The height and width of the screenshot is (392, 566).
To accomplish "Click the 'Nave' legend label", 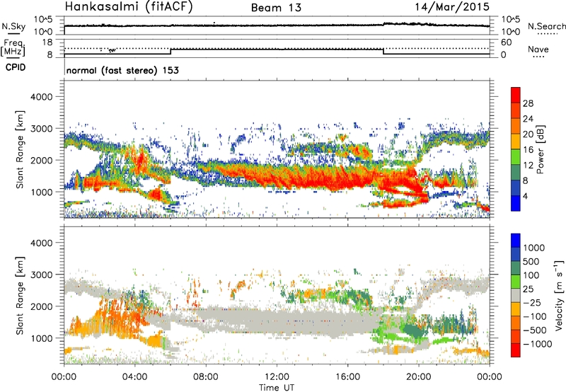I will coord(538,50).
